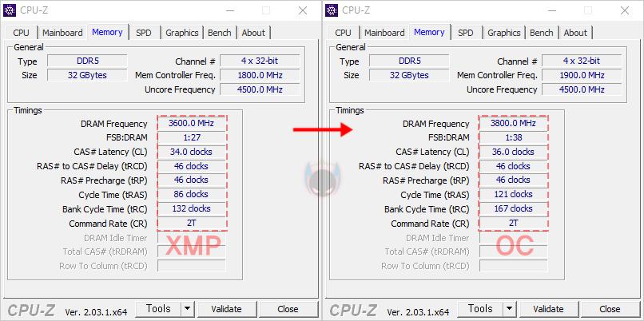Click Ver. 2.03.1.x64 text in right window
The height and width of the screenshot is (321, 644).
pyautogui.click(x=418, y=312)
